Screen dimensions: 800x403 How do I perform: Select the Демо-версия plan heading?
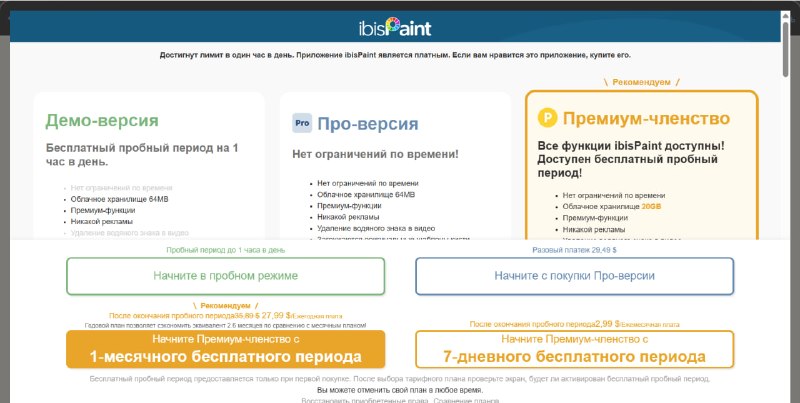click(102, 120)
